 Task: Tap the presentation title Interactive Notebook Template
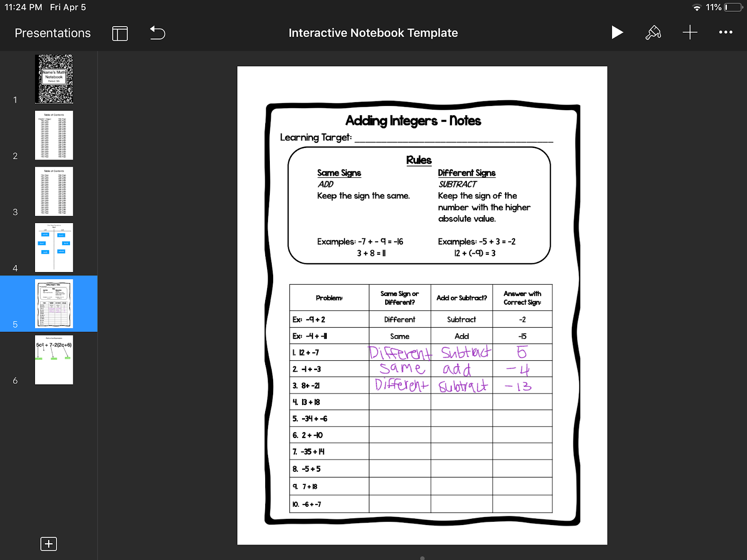tap(373, 33)
